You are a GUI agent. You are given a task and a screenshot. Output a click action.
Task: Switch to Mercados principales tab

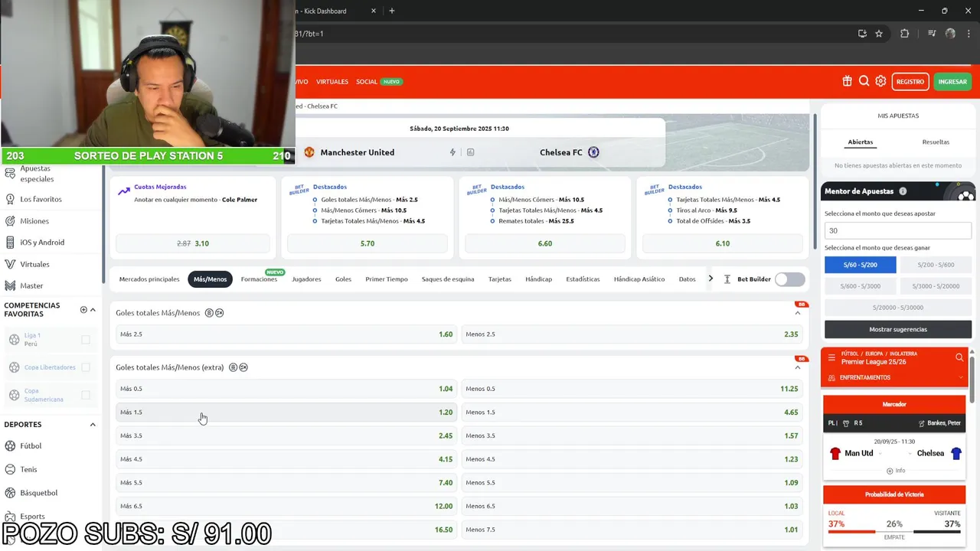[x=149, y=279]
